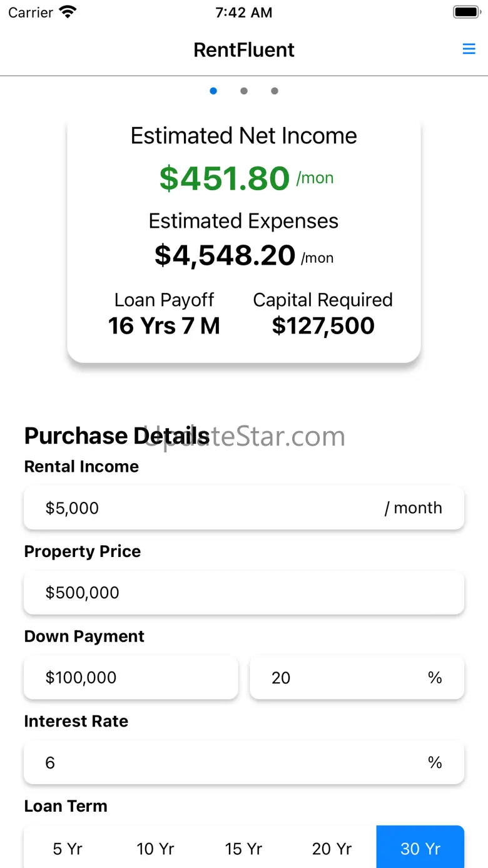
Task: Go to third page indicator dot
Action: pos(274,91)
